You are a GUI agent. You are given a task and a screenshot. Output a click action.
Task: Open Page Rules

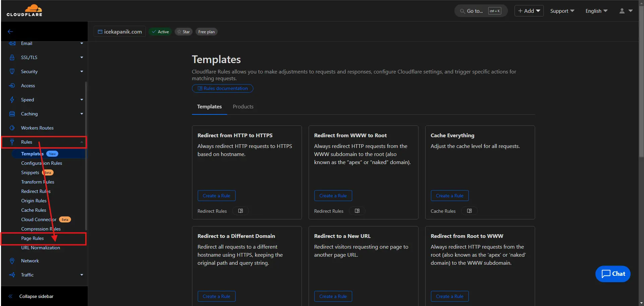[33, 238]
